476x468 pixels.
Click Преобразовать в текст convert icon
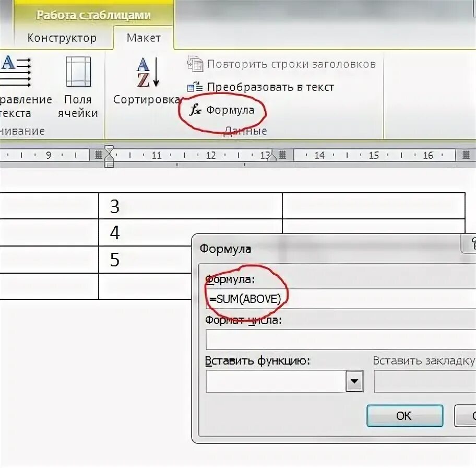click(195, 87)
